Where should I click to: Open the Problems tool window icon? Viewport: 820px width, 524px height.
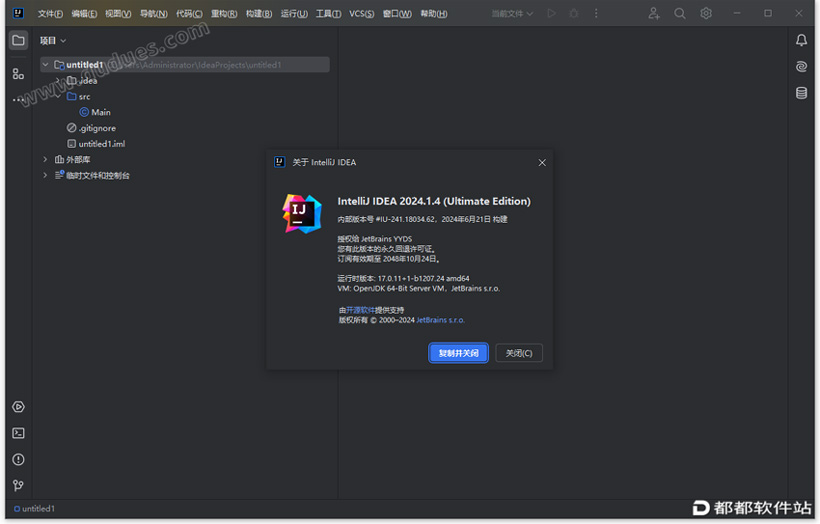click(x=18, y=459)
